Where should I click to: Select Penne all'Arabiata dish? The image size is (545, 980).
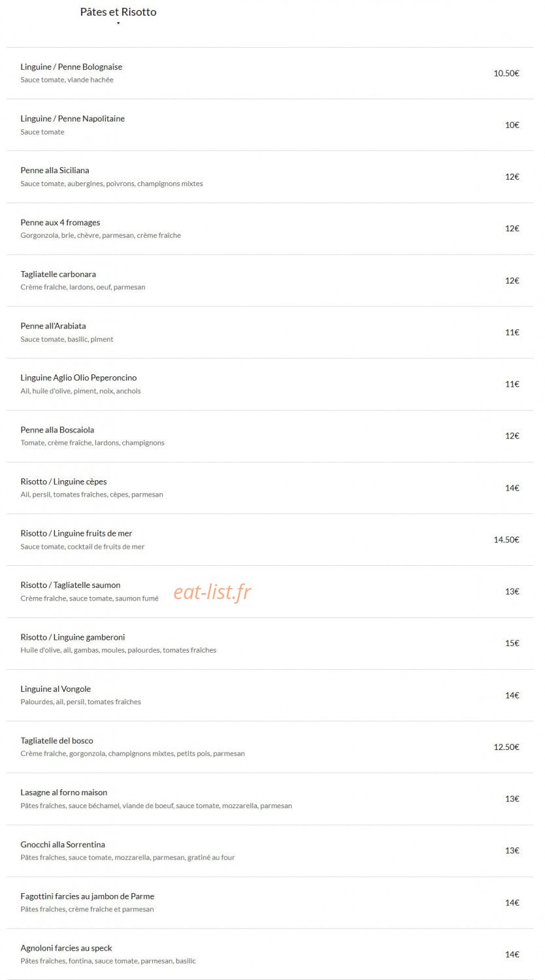pyautogui.click(x=270, y=332)
